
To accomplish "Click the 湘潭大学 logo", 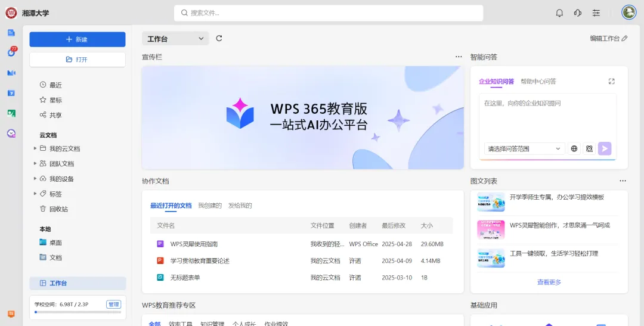I will pos(11,13).
